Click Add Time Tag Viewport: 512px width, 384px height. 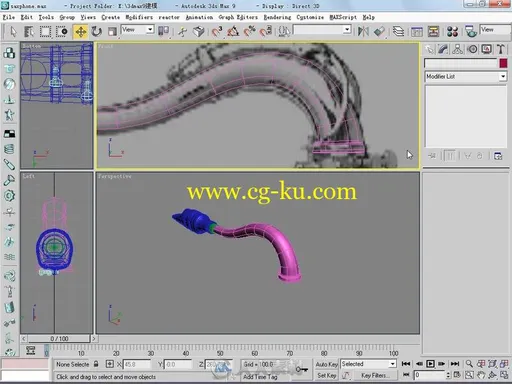click(x=260, y=377)
